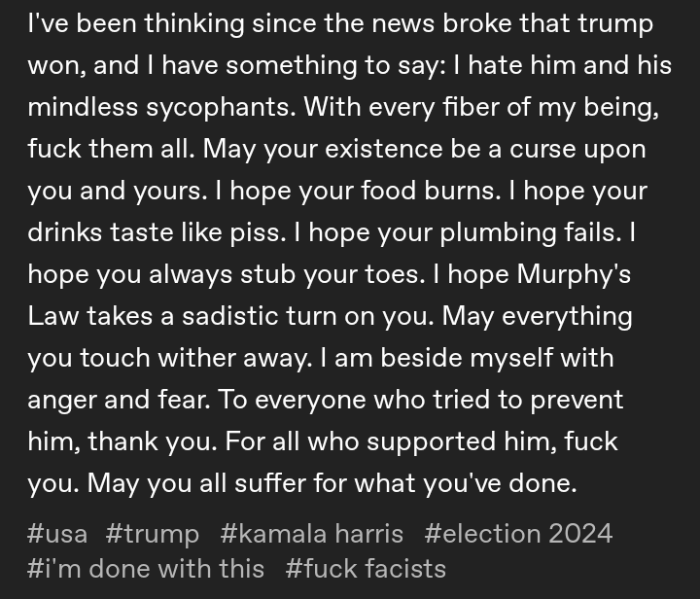Tap the #fuck facists hashtag
Screen dimensions: 700x599
click(x=366, y=568)
